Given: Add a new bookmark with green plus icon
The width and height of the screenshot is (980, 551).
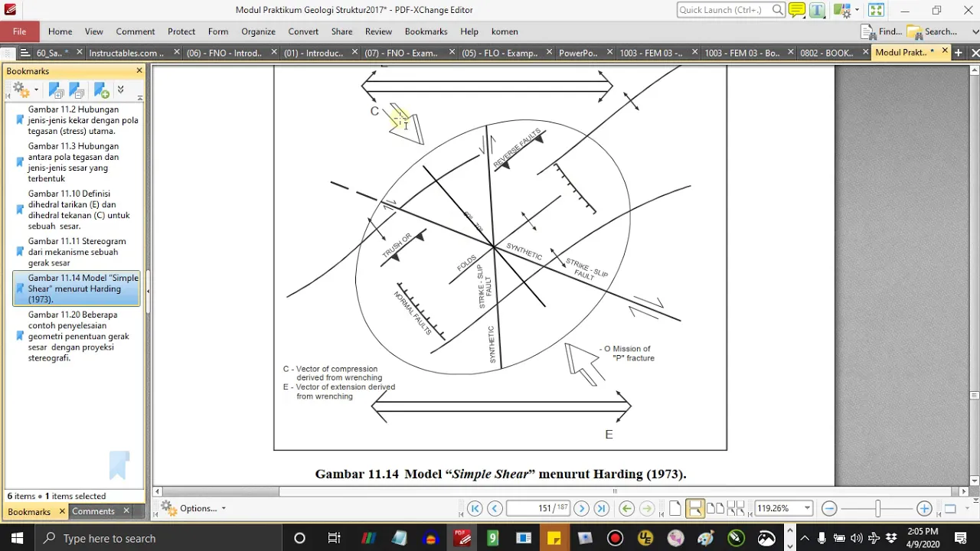Looking at the screenshot, I should click(x=102, y=91).
